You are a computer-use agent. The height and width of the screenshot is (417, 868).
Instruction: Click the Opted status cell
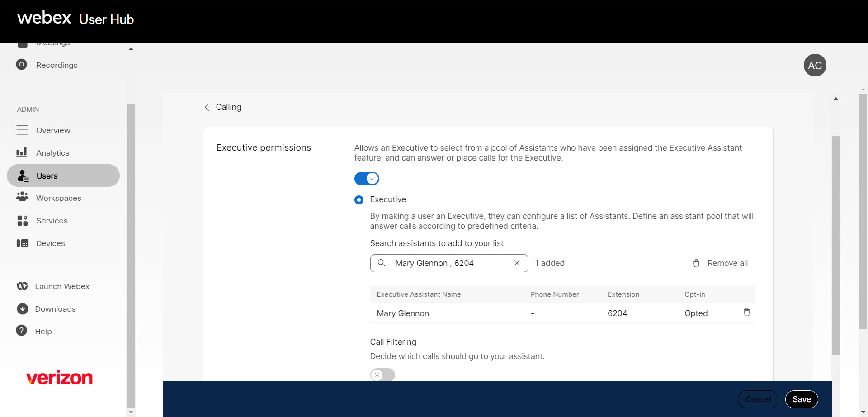pyautogui.click(x=696, y=313)
